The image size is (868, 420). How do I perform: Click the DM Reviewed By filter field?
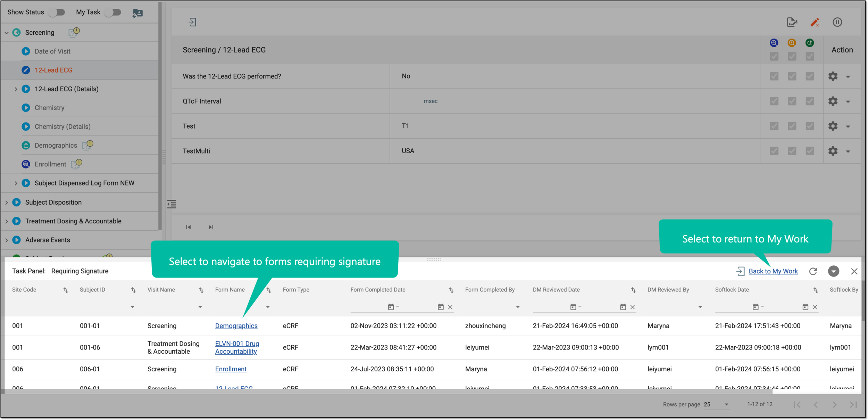tap(675, 307)
